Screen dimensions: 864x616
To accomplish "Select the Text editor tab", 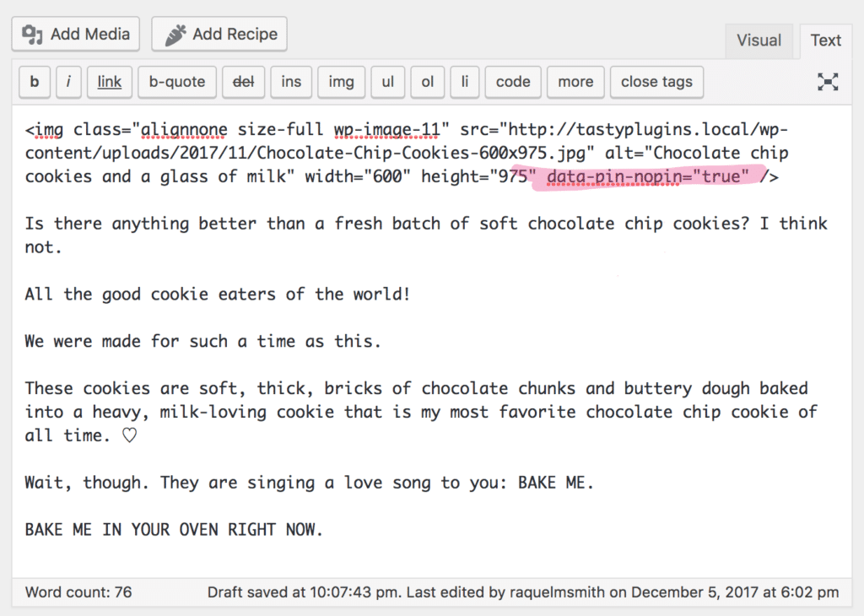I will 825,41.
